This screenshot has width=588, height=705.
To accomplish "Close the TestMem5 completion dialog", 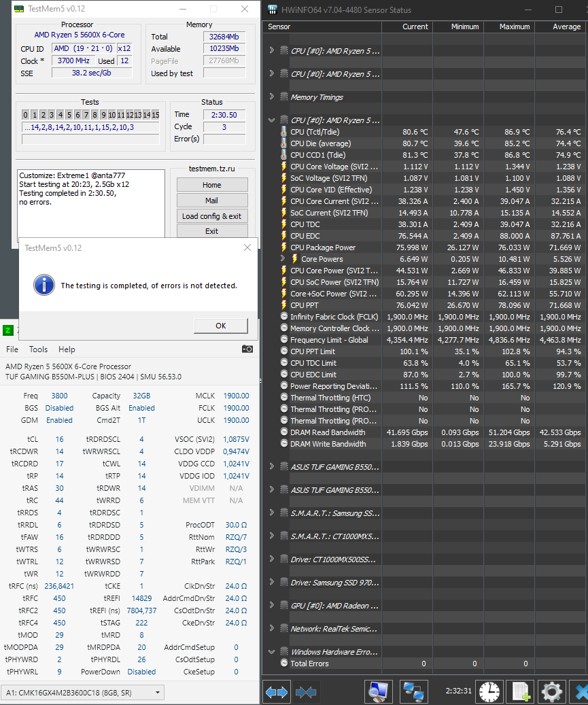I will [247, 247].
